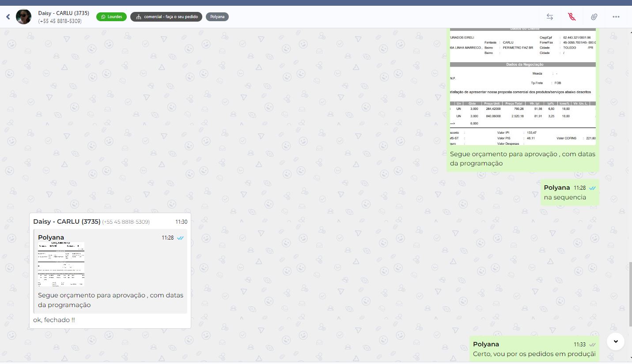Image resolution: width=632 pixels, height=364 pixels.
Task: Click the transfer conversation arrows icon
Action: [550, 17]
